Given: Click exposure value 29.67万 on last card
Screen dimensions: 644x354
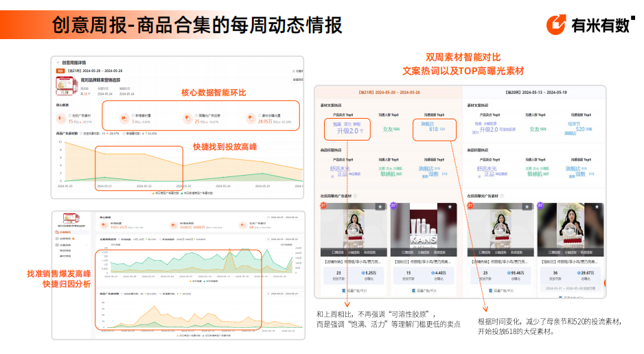Looking at the screenshot, I should tap(586, 273).
